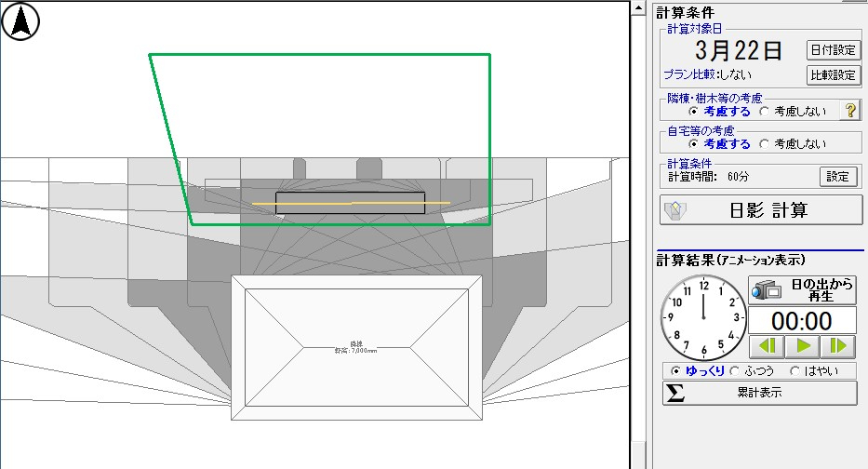This screenshot has width=868, height=469.
Task: Step backward with the green rewind arrow
Action: pos(766,347)
